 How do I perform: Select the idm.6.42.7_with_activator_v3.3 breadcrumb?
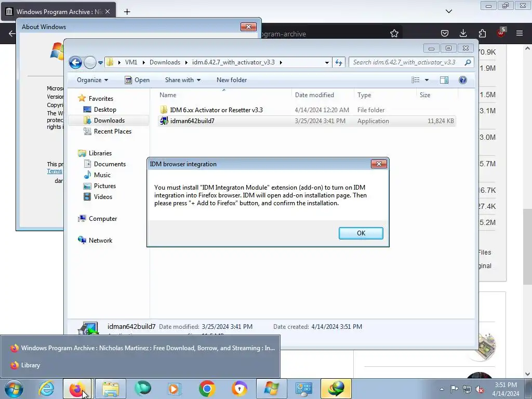[233, 62]
